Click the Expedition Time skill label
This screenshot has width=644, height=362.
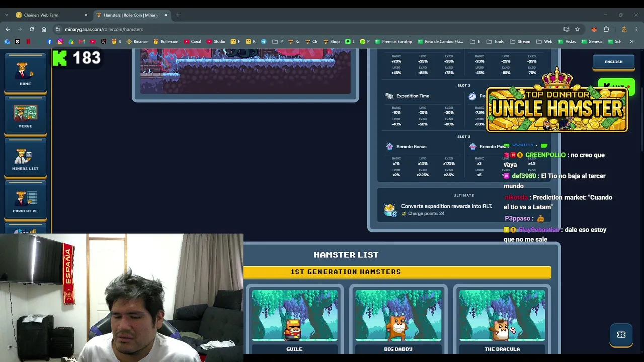[x=413, y=96]
